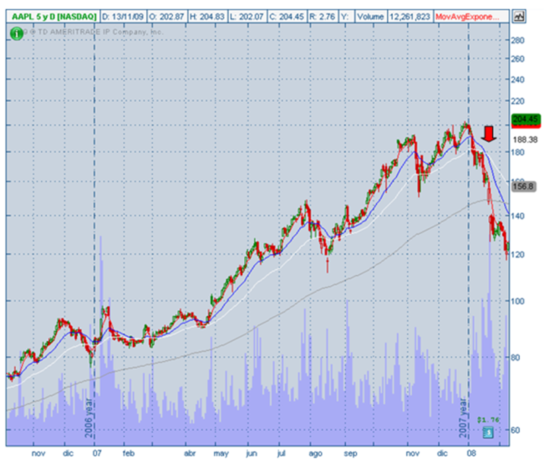The image size is (549, 468).
Task: Click the 08 year label on time axis
Action: coord(471,453)
